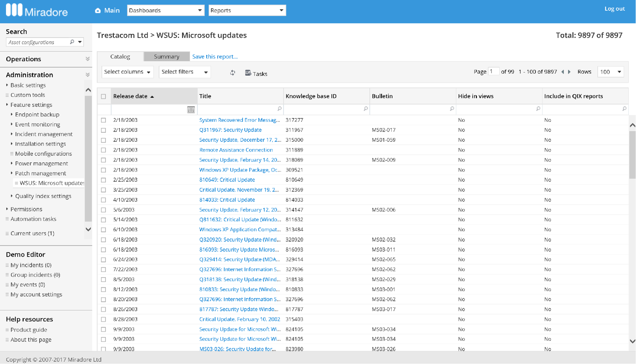Click the table scroll up arrow

tap(632, 125)
